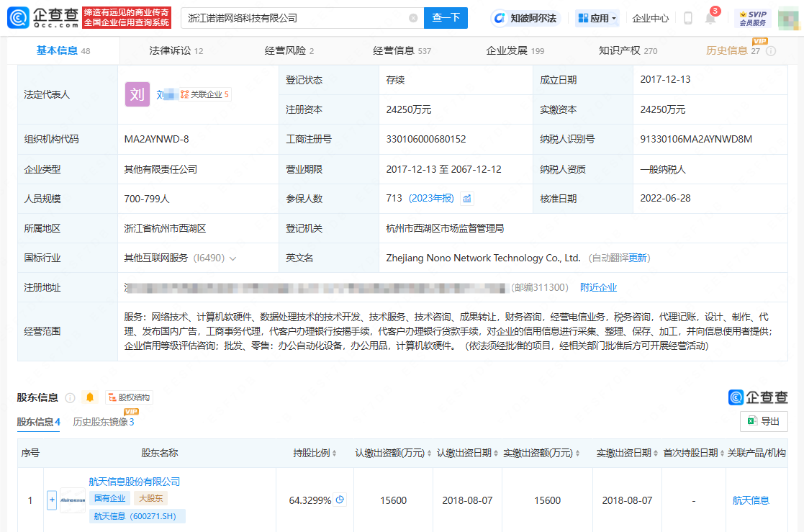This screenshot has width=804, height=532.
Task: Switch to 经营信息 tab
Action: pyautogui.click(x=402, y=51)
